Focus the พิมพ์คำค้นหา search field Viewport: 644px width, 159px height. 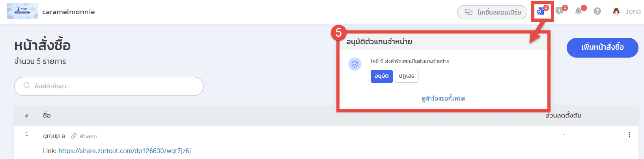click(x=109, y=86)
